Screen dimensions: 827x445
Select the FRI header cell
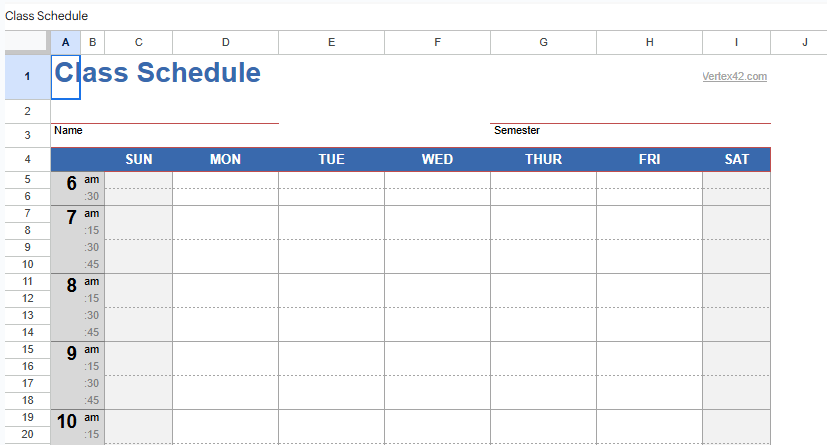pyautogui.click(x=649, y=159)
